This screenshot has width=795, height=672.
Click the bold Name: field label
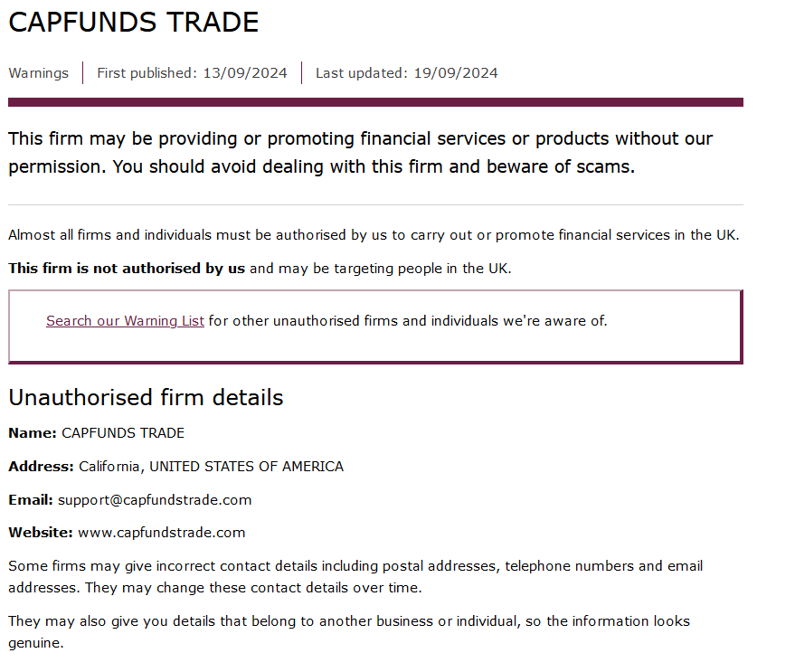33,433
